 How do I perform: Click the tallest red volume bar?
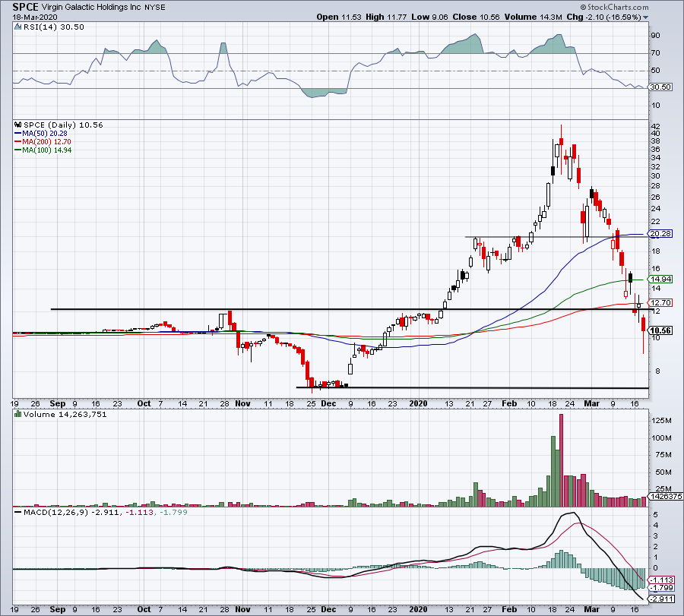(x=561, y=460)
